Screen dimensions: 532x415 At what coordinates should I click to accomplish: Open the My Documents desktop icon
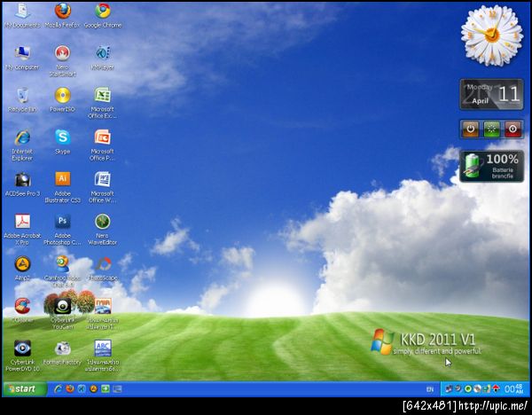(22, 15)
